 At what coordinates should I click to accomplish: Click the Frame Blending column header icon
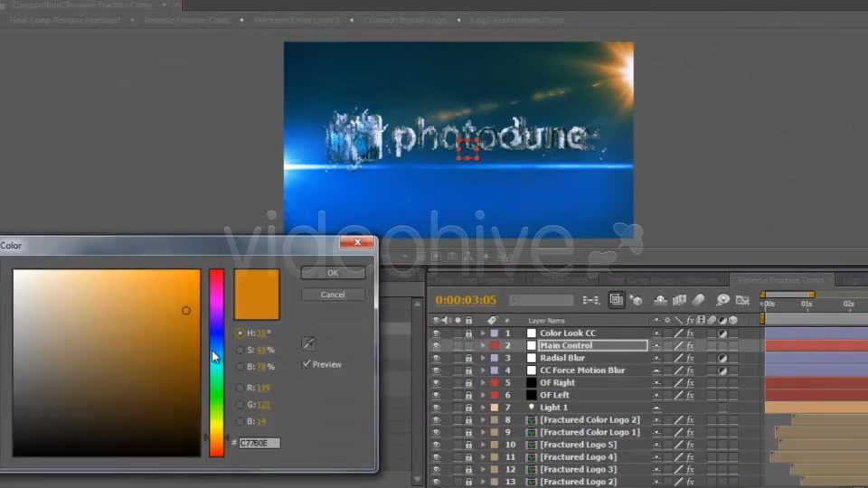(x=701, y=320)
